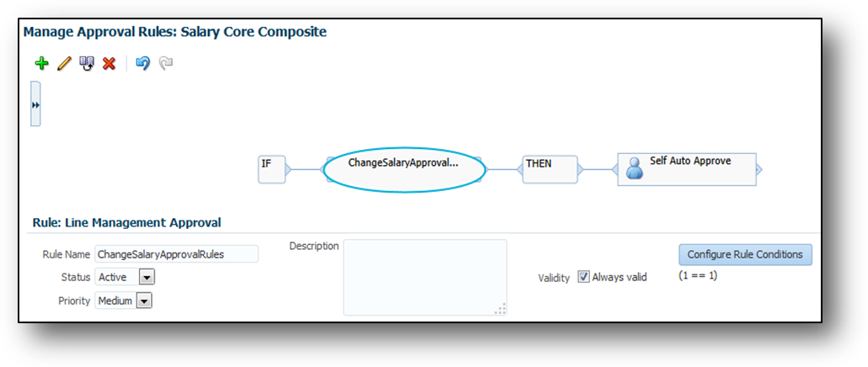Open the Status dropdown showing Active
Image resolution: width=868 pixels, height=367 pixels.
coord(146,277)
